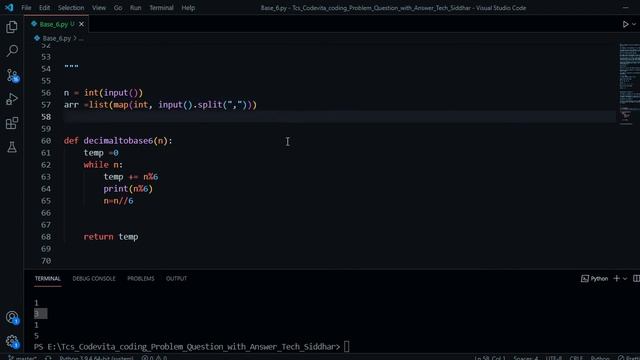Create a new terminal with plus icon
Screen dimensions: 640x360
click(x=616, y=278)
